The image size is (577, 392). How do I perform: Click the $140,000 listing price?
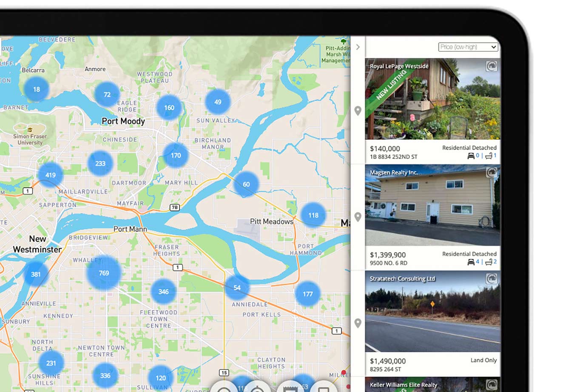tap(385, 149)
